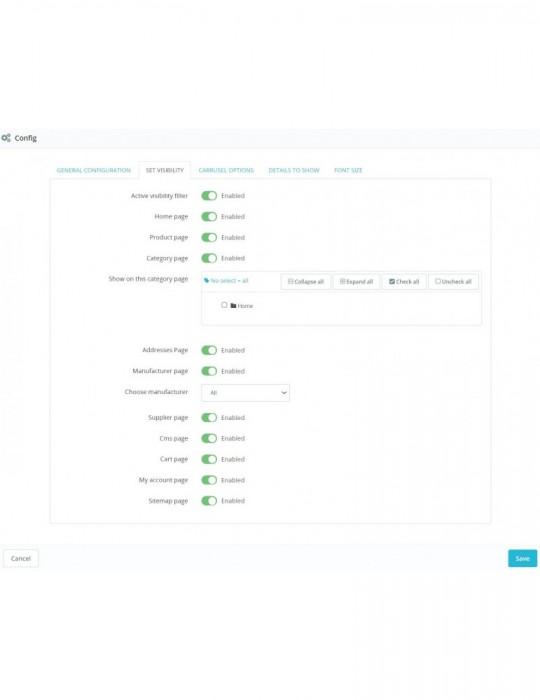
Task: Switch off the Sitemap page toggle
Action: [x=209, y=501]
